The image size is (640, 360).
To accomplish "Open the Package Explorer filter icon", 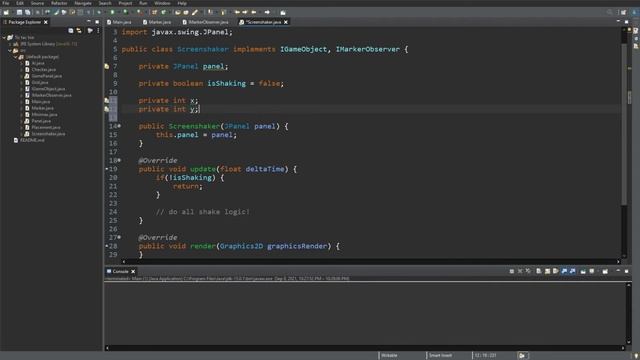I will 90,31.
